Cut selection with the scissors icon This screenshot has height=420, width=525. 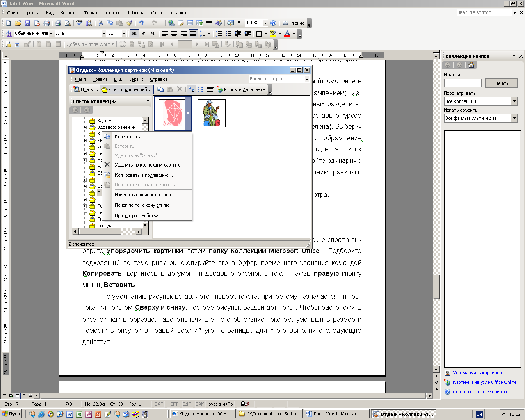click(x=100, y=23)
